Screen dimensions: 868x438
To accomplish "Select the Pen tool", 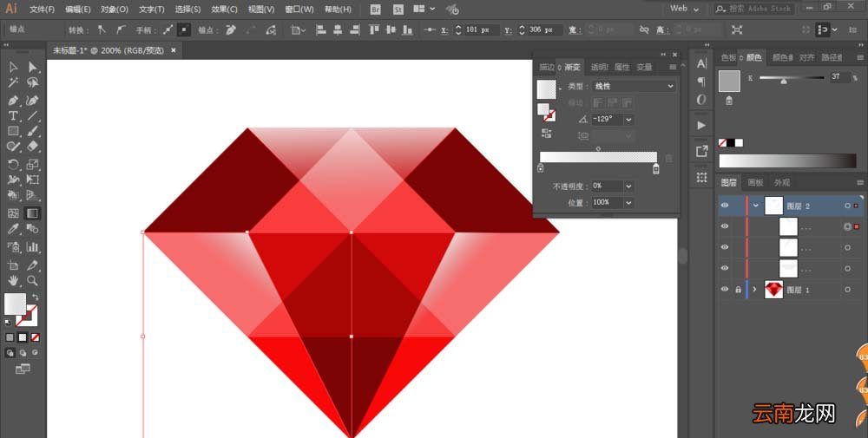I will click(x=13, y=101).
